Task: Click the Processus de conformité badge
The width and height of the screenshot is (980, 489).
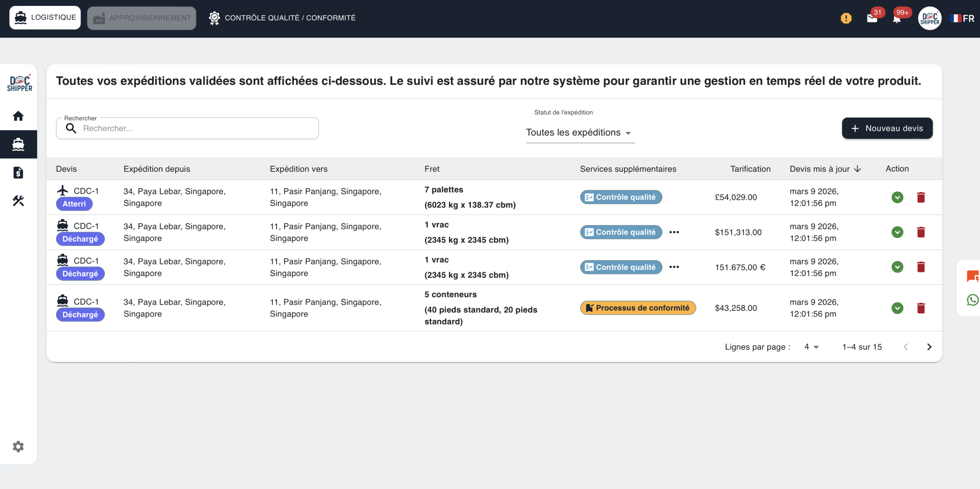Action: [638, 308]
